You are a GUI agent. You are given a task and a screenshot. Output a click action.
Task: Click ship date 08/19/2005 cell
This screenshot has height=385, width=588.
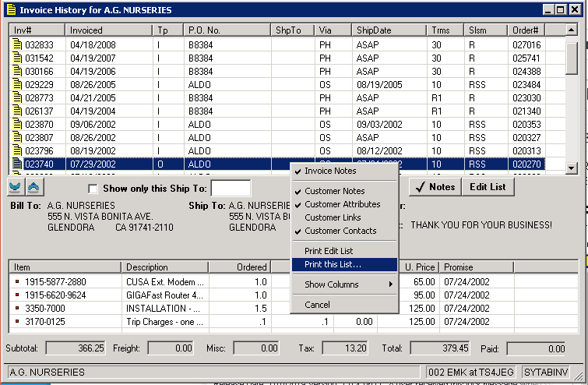click(389, 85)
